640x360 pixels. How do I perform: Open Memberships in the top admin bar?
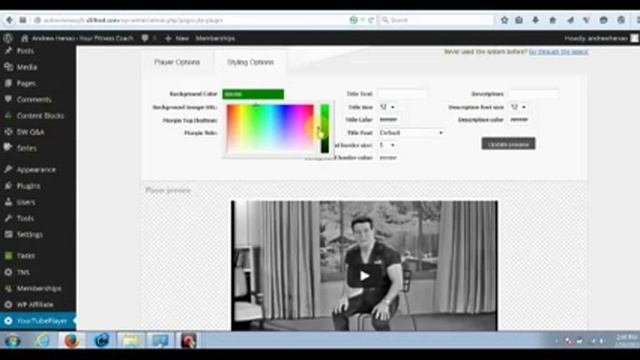coord(215,38)
